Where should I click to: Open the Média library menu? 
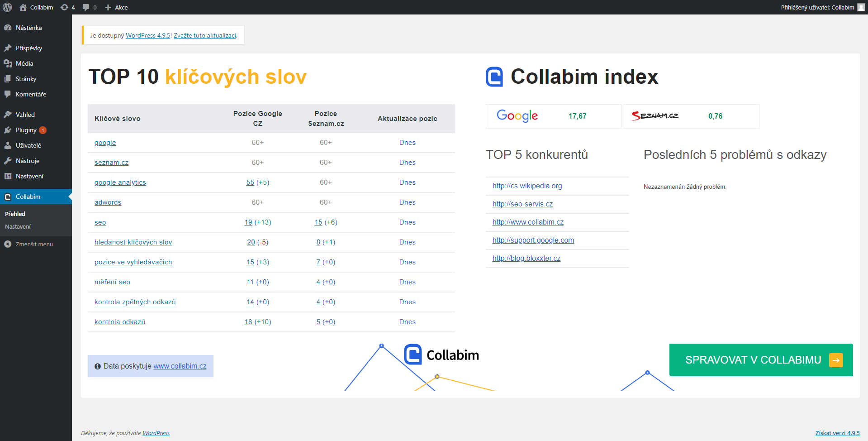pyautogui.click(x=24, y=63)
